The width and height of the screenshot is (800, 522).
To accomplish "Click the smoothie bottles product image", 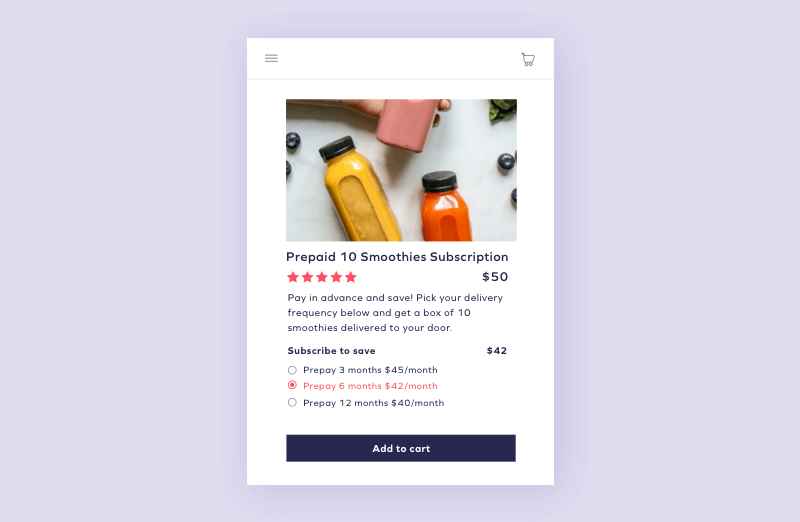I will click(402, 170).
